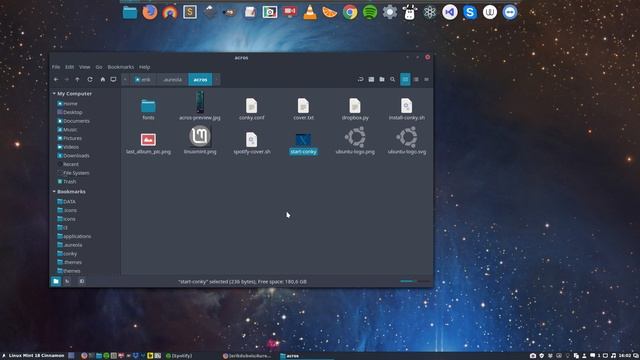The height and width of the screenshot is (360, 640).
Task: Show earlier path segments with left chevron
Action: tap(125, 80)
